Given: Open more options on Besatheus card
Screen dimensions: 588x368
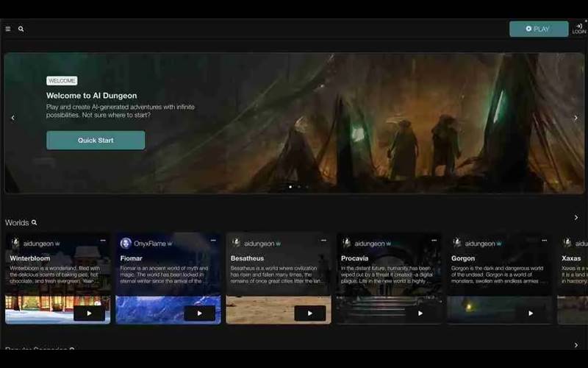Looking at the screenshot, I should pos(323,241).
